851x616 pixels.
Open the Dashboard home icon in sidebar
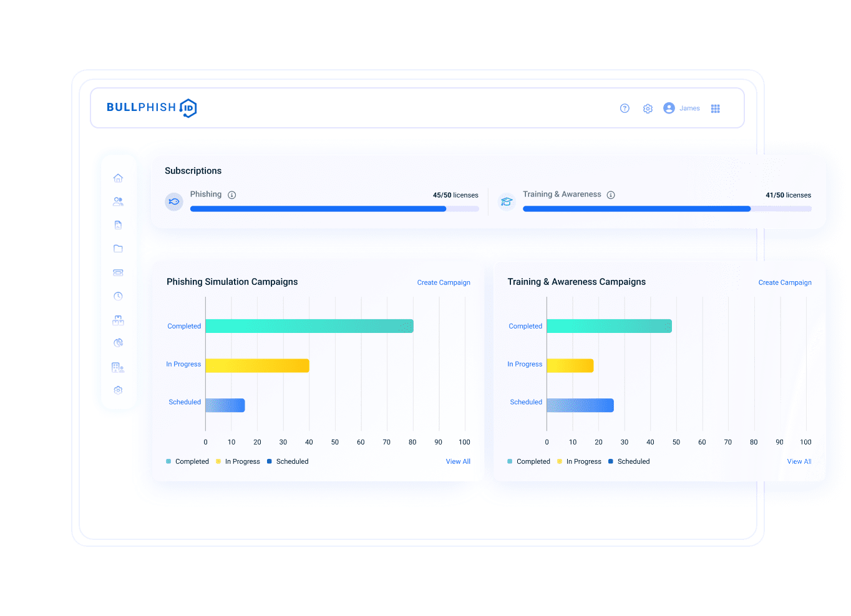click(118, 178)
